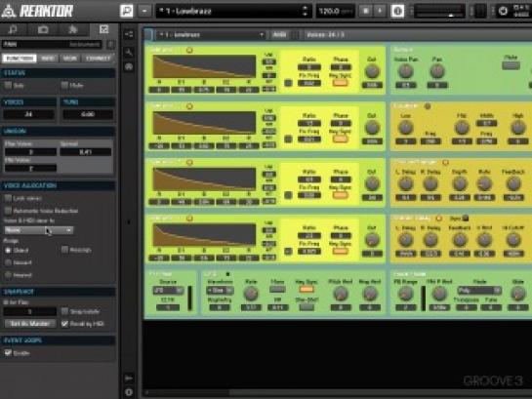Toggle the sidebar browser button in top toolbar

click(x=127, y=11)
